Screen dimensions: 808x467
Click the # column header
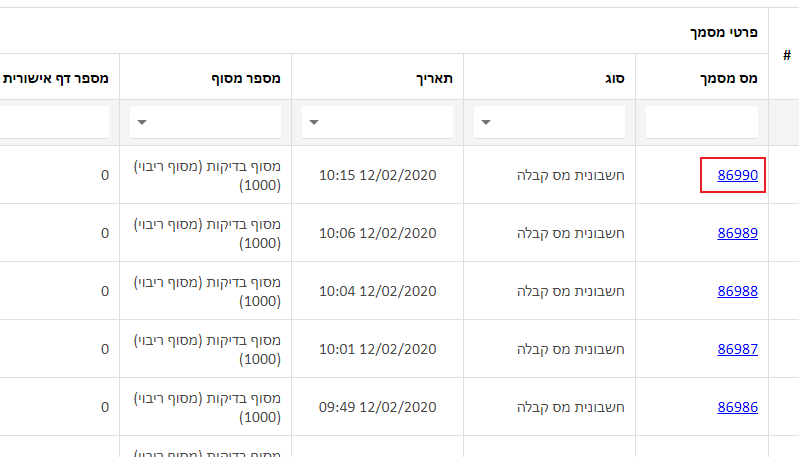[x=786, y=55]
